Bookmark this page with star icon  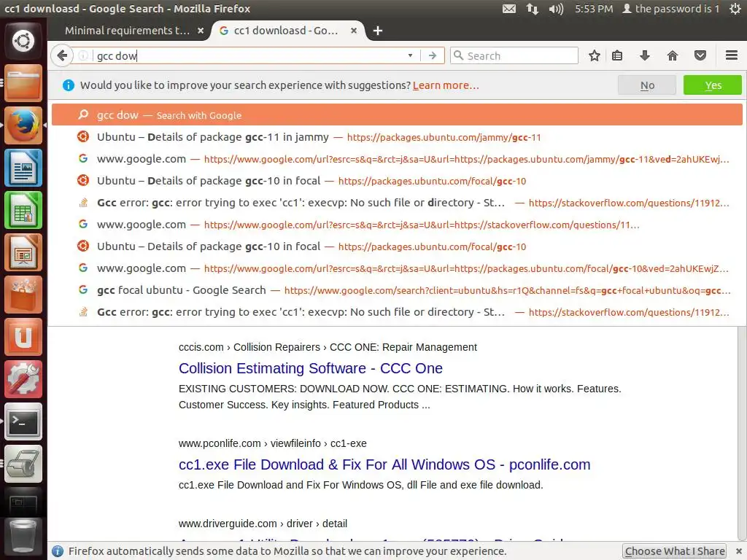(594, 55)
